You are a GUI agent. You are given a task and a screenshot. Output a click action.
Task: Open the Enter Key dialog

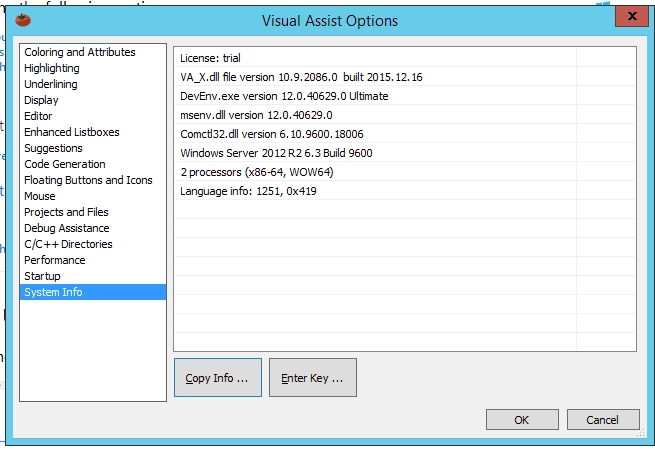coord(312,378)
